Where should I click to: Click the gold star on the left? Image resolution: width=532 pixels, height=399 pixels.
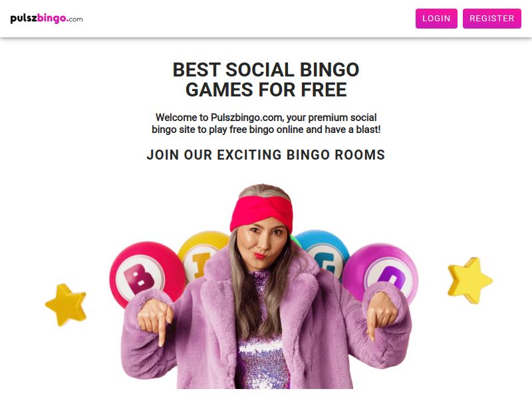66,305
